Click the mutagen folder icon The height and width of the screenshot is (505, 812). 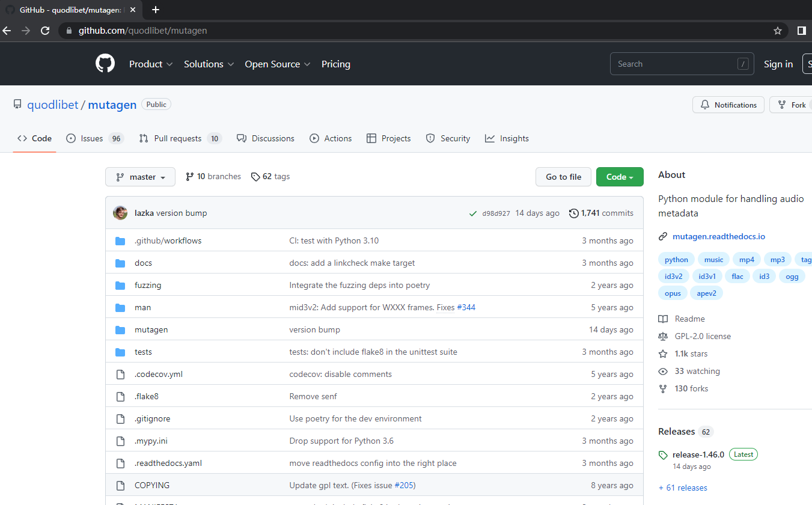click(120, 330)
